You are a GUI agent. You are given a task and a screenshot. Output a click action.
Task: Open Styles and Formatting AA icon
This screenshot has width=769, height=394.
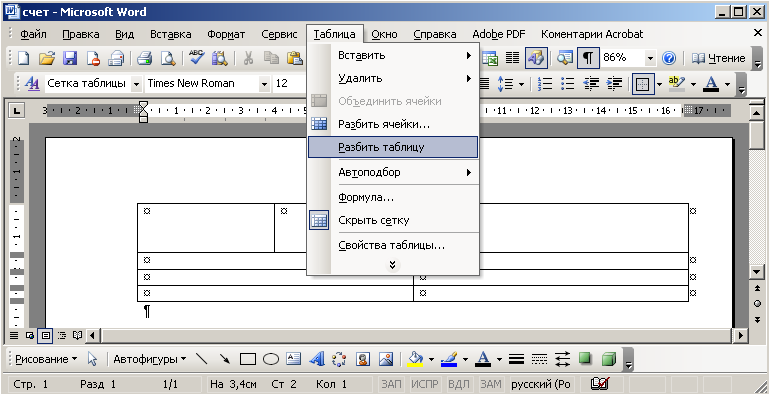pos(32,83)
